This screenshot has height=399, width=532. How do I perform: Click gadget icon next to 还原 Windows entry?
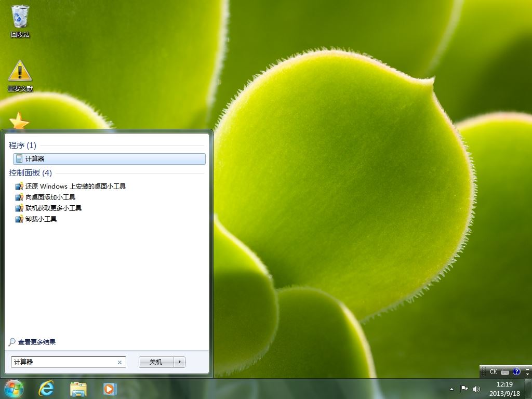click(x=19, y=187)
